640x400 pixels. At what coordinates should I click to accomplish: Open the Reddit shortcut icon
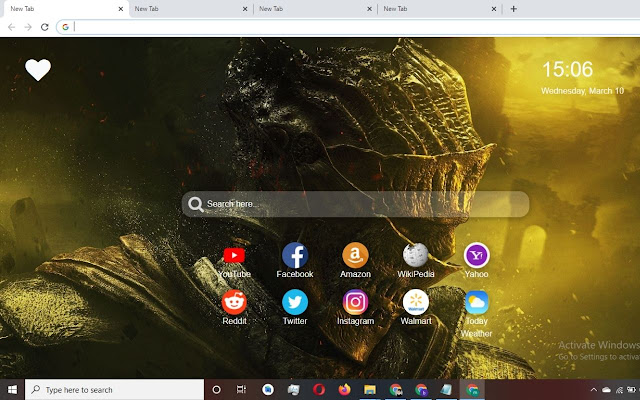coord(234,302)
